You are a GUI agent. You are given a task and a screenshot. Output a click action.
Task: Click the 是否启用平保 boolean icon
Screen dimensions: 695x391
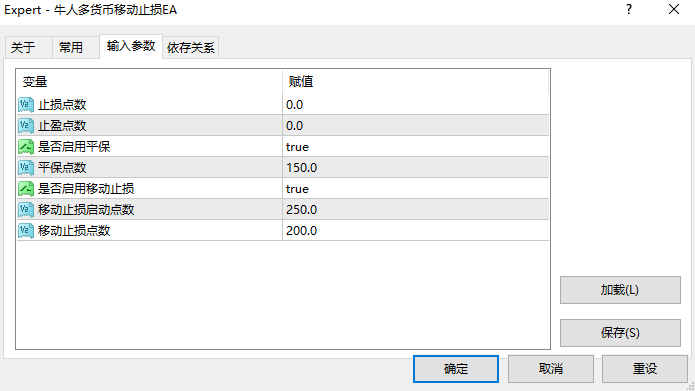(26, 147)
